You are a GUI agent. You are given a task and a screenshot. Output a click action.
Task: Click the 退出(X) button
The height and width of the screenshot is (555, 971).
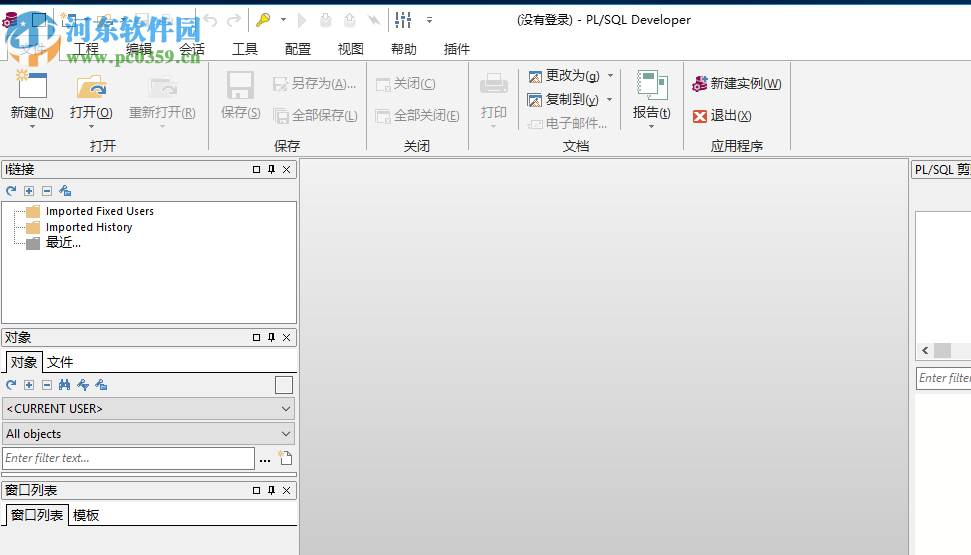[x=722, y=116]
